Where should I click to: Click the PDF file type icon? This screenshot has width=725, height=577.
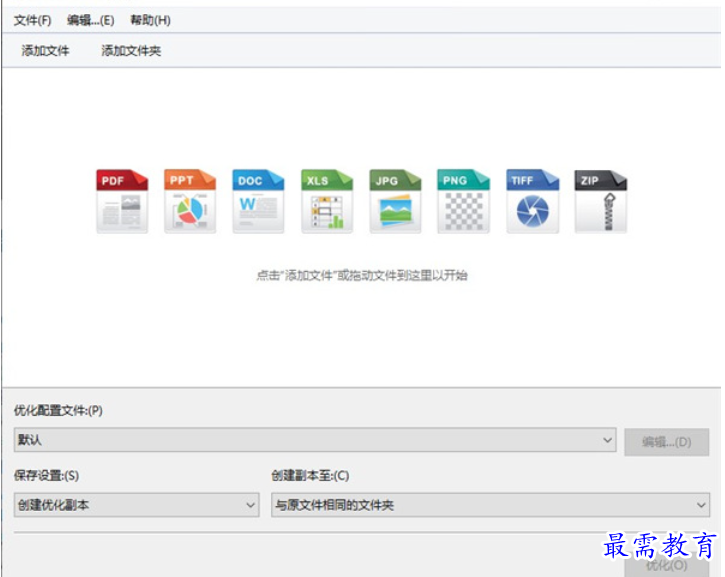122,201
